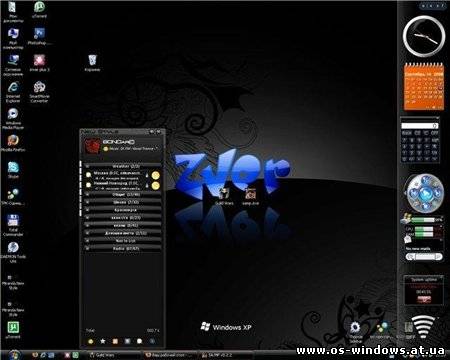
Task: Open the square green uTorrent desktop icon
Action: [13, 329]
